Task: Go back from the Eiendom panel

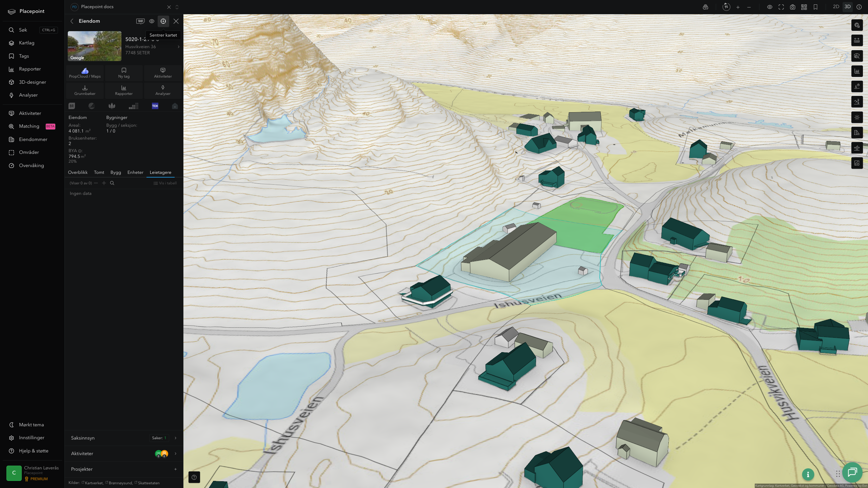Action: 72,21
